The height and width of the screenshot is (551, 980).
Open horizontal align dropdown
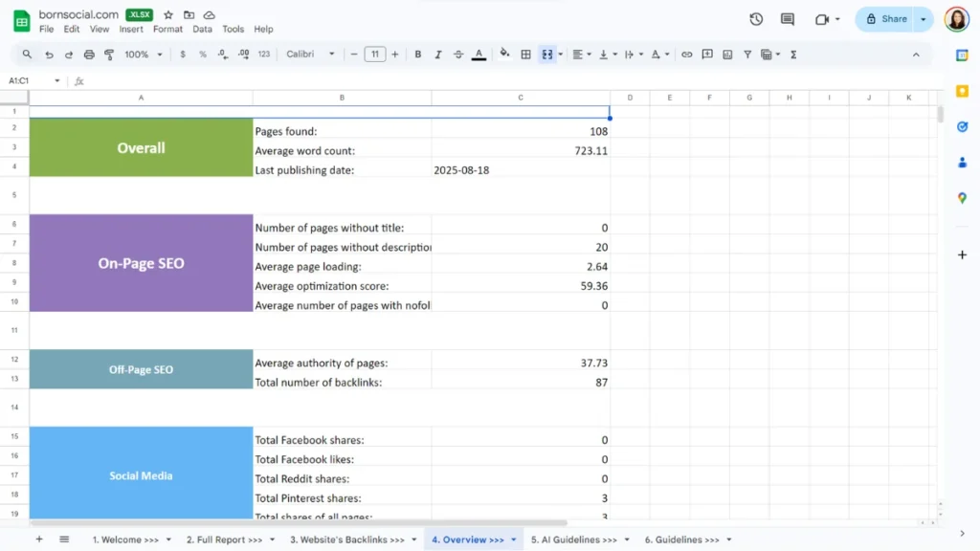(582, 55)
